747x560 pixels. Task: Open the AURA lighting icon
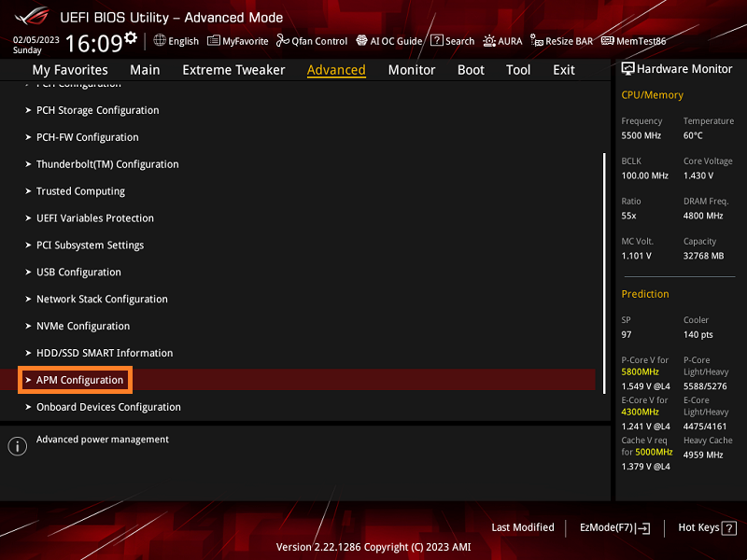click(489, 41)
